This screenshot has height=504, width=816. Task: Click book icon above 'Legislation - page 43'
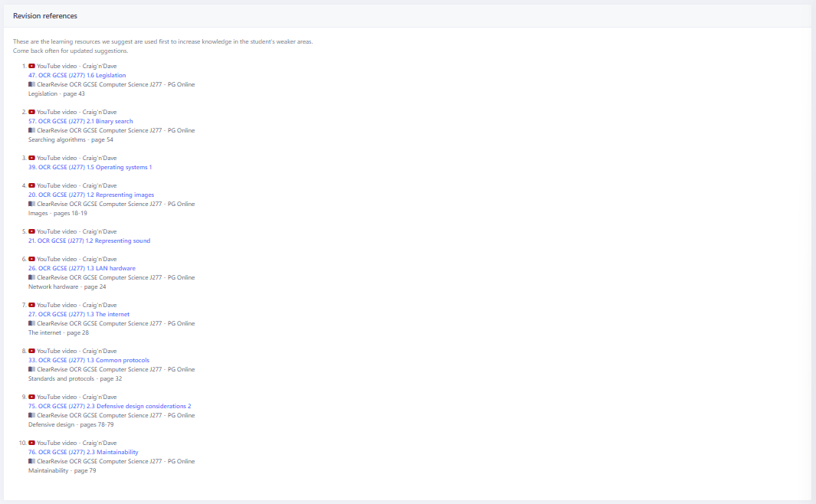(x=31, y=84)
